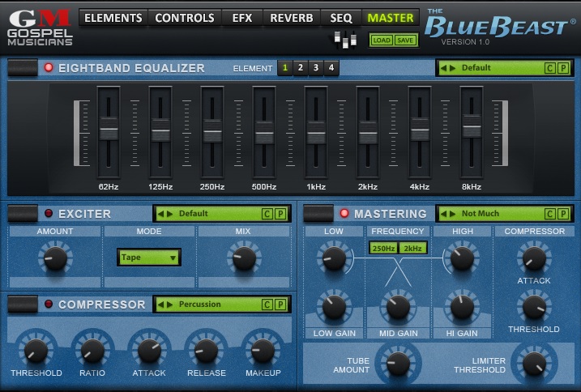Click the LIMITER THRESHOLD knob
The height and width of the screenshot is (392, 581).
point(534,364)
